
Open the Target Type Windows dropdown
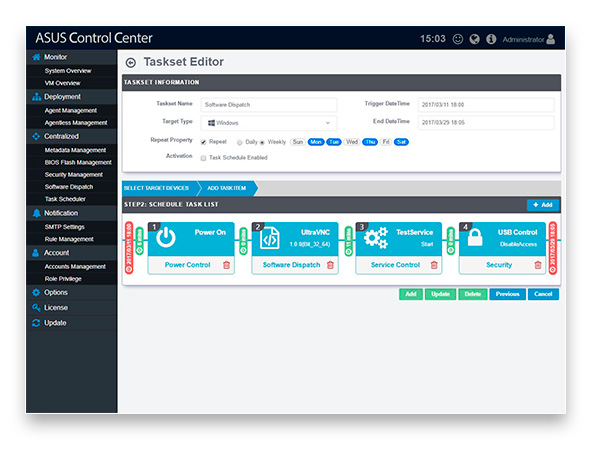point(269,123)
